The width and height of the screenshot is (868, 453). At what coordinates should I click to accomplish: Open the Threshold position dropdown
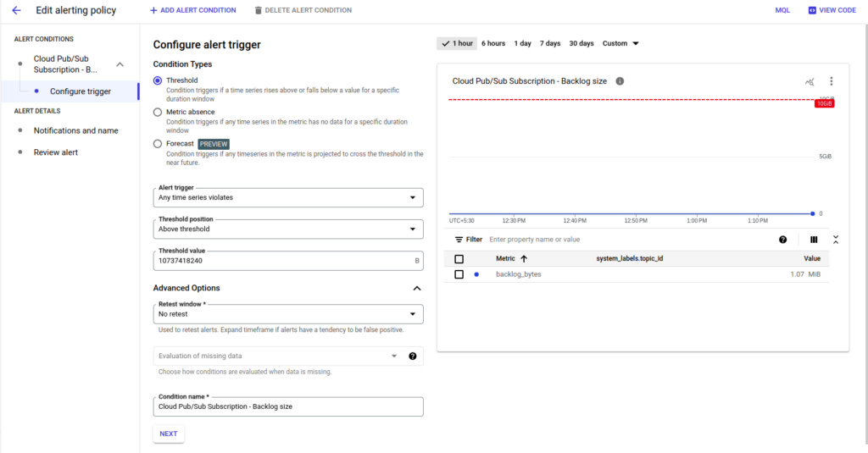288,229
